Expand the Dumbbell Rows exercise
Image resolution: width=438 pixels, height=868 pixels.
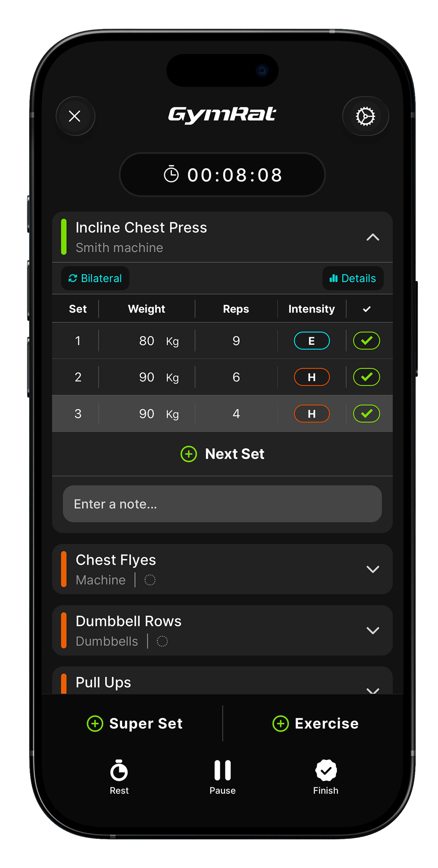point(373,630)
